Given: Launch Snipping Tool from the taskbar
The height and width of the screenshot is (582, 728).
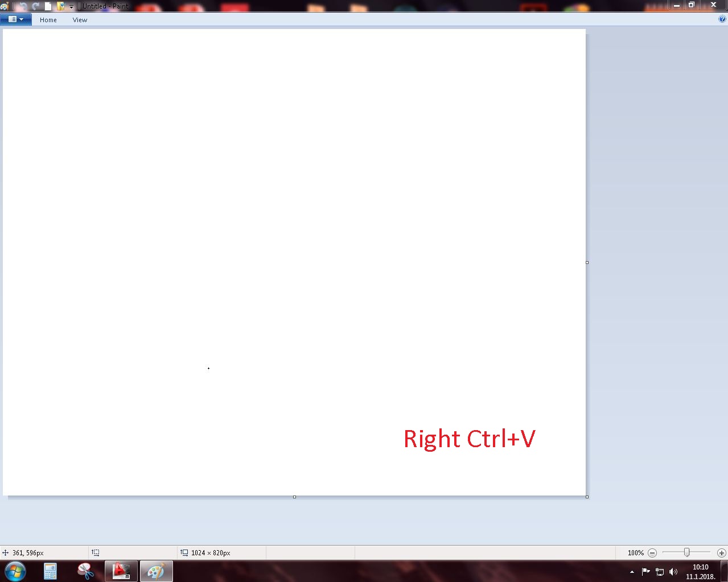Looking at the screenshot, I should point(85,571).
